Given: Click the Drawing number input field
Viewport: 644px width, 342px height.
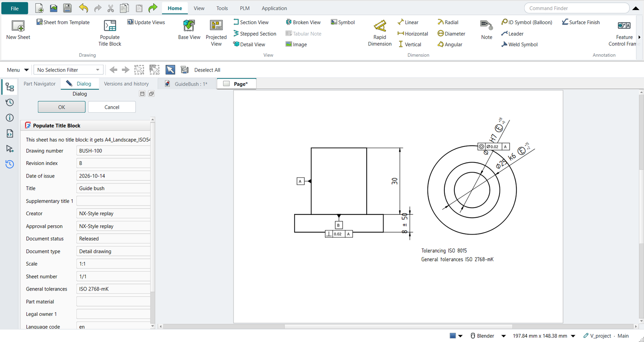Looking at the screenshot, I should (x=113, y=151).
